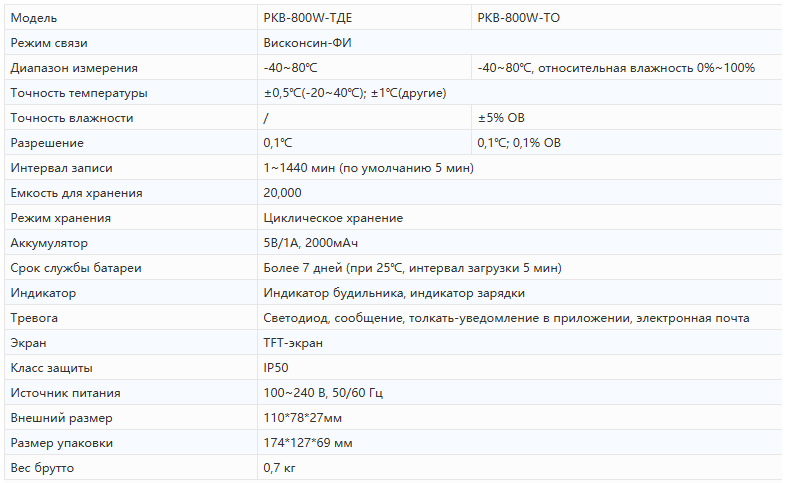Viewport: 788px width, 483px height.
Task: Select the '±5% ОВ' humidity accuracy cell
Action: [x=501, y=118]
